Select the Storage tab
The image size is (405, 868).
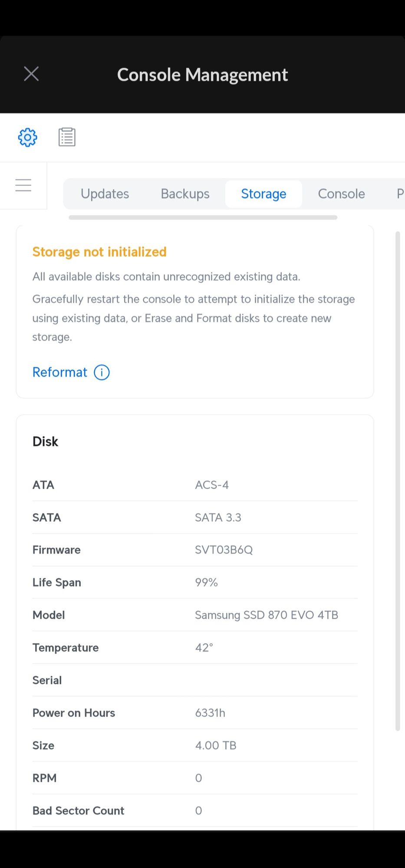tap(263, 194)
